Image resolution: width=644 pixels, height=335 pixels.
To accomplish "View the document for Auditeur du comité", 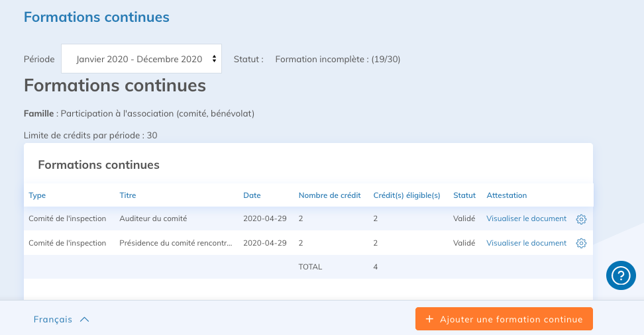I will click(526, 218).
